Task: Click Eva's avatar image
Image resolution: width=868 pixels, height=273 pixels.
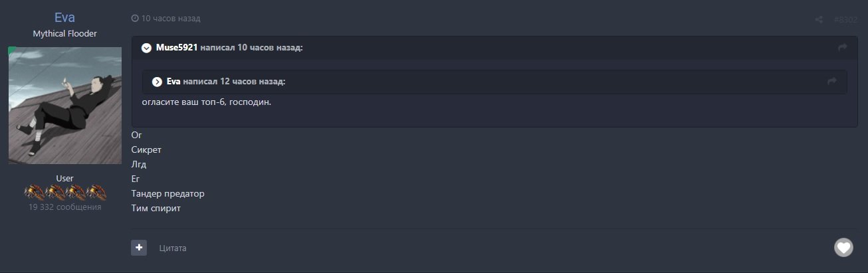Action: [x=64, y=105]
